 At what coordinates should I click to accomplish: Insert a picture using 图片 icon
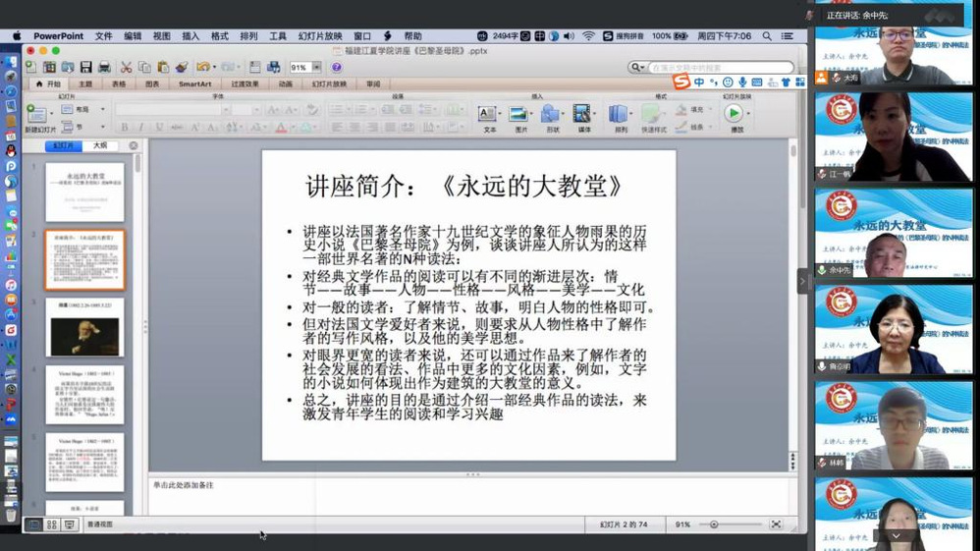click(x=519, y=116)
